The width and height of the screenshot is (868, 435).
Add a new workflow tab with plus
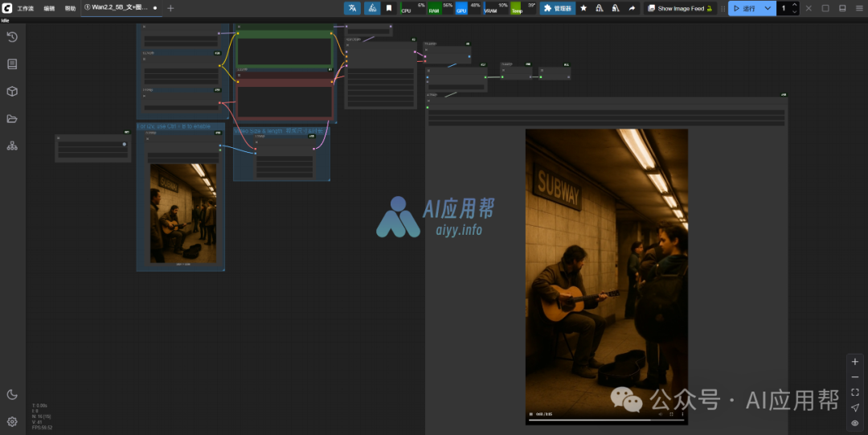170,8
